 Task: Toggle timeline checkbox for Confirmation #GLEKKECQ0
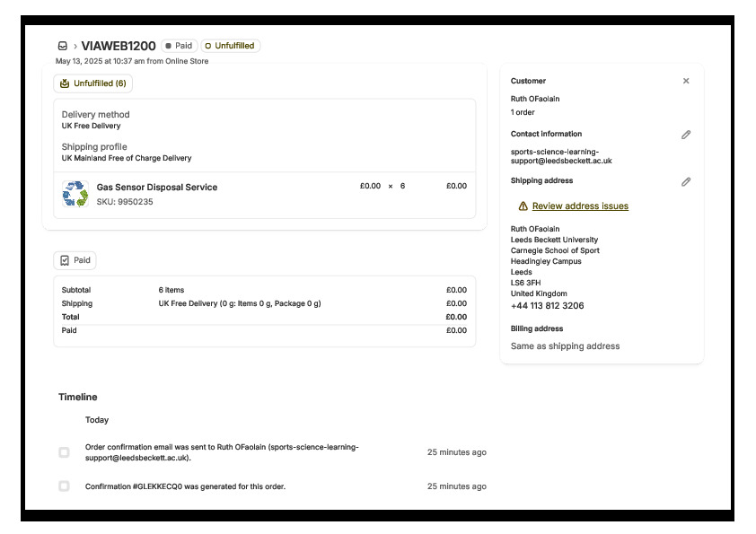click(x=64, y=486)
